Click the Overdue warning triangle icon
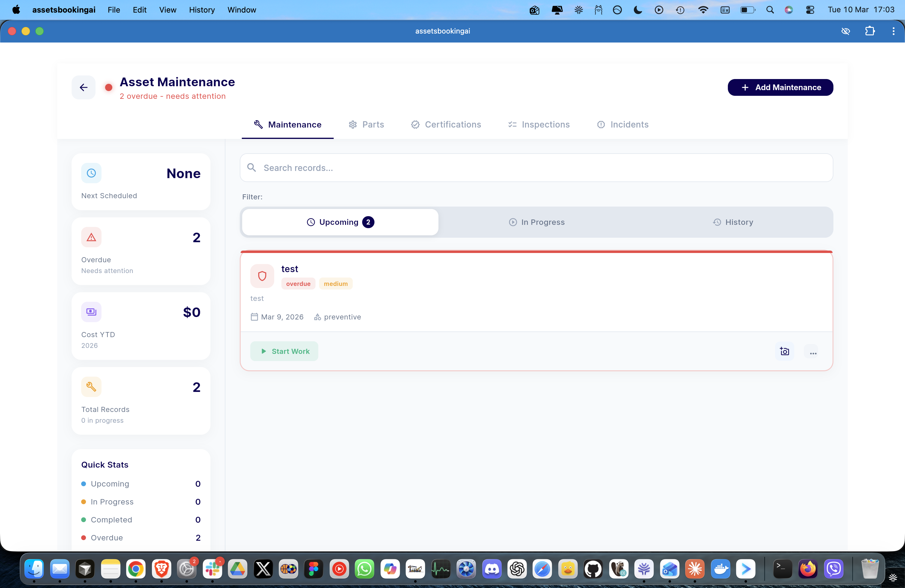Viewport: 905px width, 588px height. [x=91, y=237]
